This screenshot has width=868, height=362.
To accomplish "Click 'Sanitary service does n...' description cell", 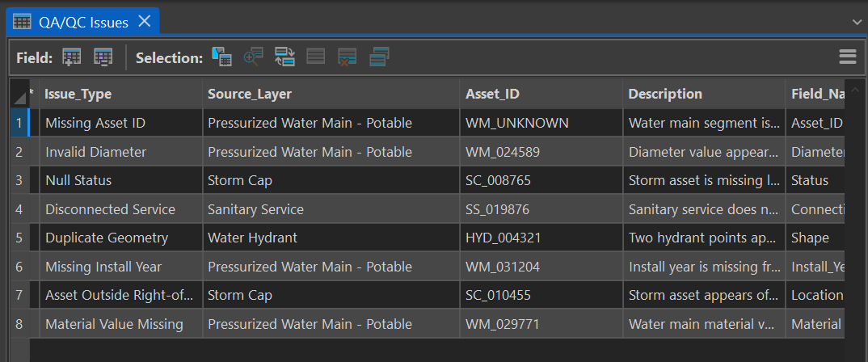I will pos(704,209).
